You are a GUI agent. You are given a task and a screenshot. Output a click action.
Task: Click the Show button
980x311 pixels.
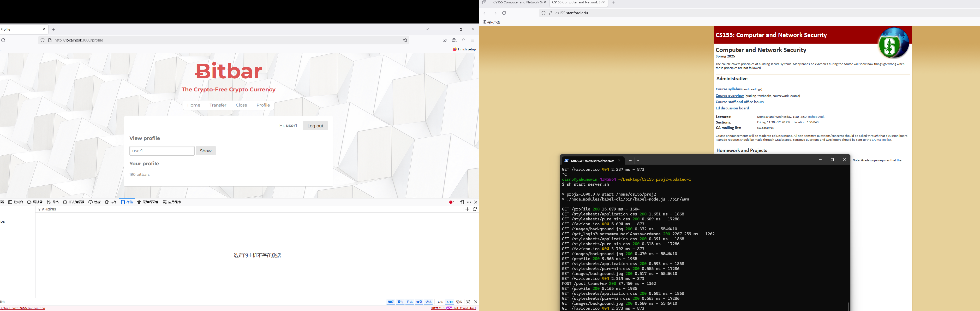[x=206, y=151]
